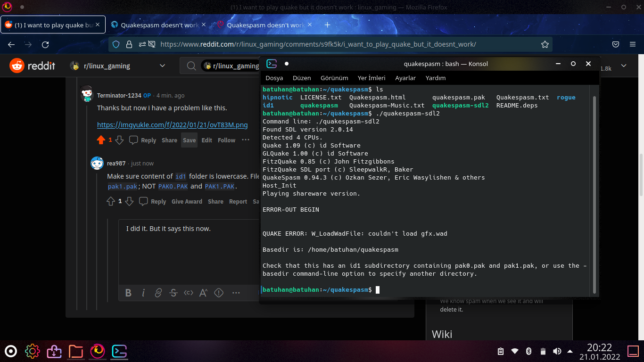Click the padlock site info icon

[x=129, y=44]
